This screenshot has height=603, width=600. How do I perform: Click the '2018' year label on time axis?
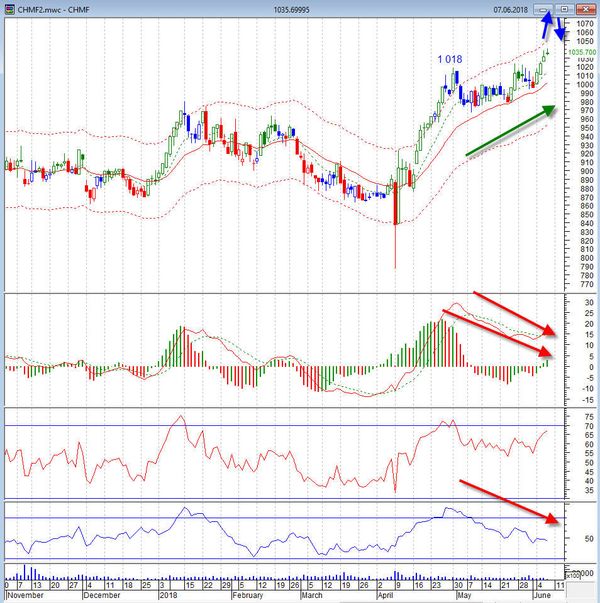[168, 595]
